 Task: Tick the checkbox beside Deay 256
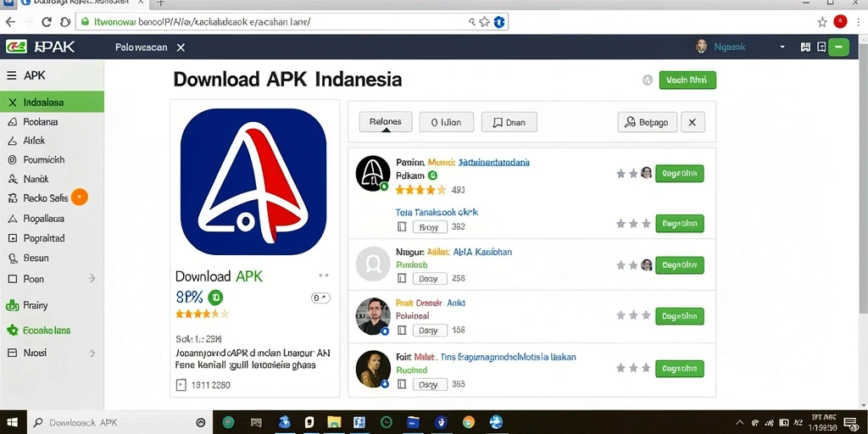tap(402, 279)
